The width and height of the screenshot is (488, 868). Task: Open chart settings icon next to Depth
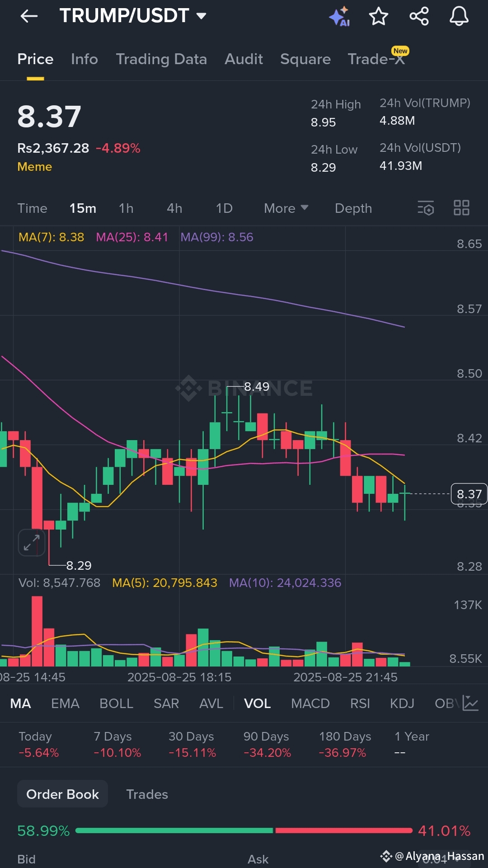[x=426, y=208]
